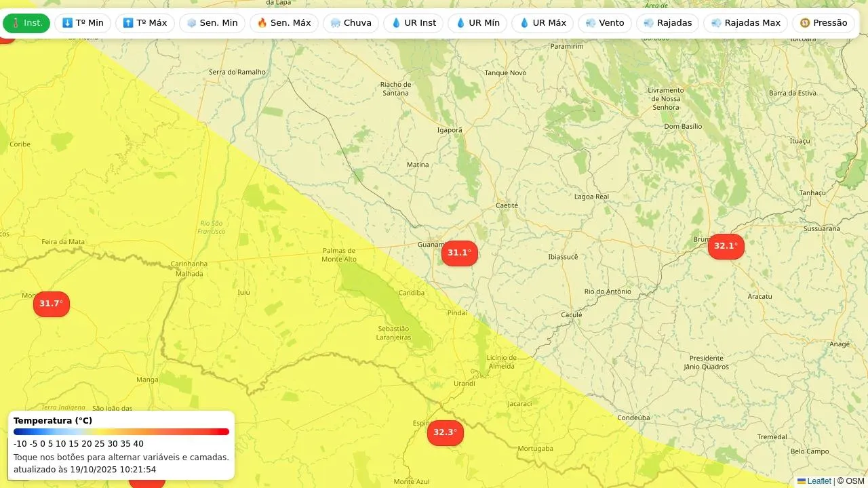Image resolution: width=868 pixels, height=488 pixels.
Task: Switch to Tº Min layer
Action: [83, 23]
